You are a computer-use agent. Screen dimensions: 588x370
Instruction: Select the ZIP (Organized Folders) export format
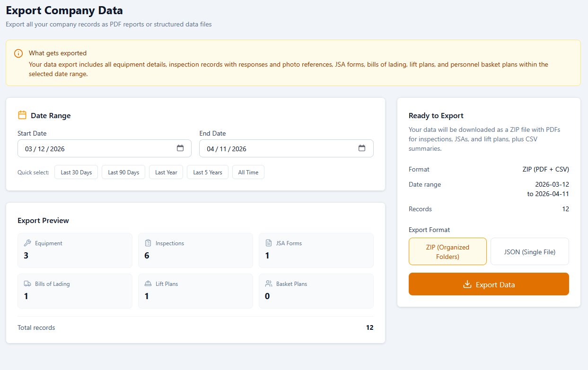(x=448, y=251)
